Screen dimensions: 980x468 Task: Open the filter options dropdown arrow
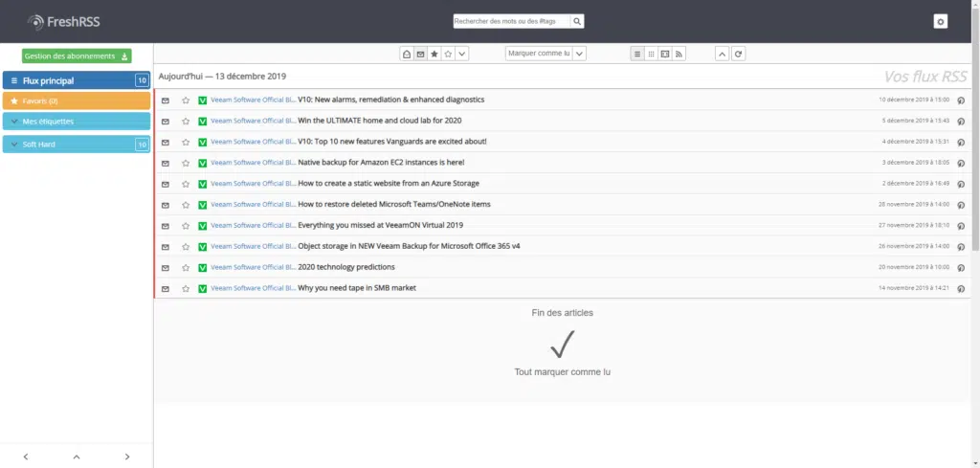(462, 55)
